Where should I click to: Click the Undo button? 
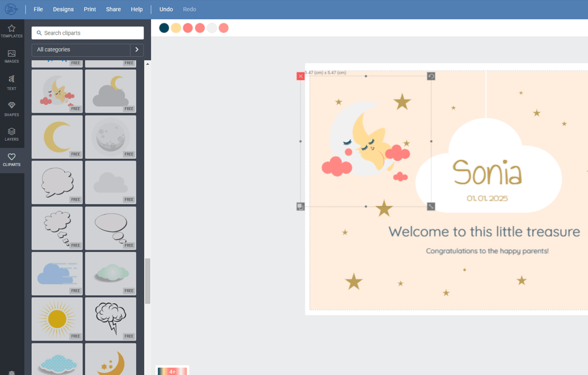click(x=166, y=10)
